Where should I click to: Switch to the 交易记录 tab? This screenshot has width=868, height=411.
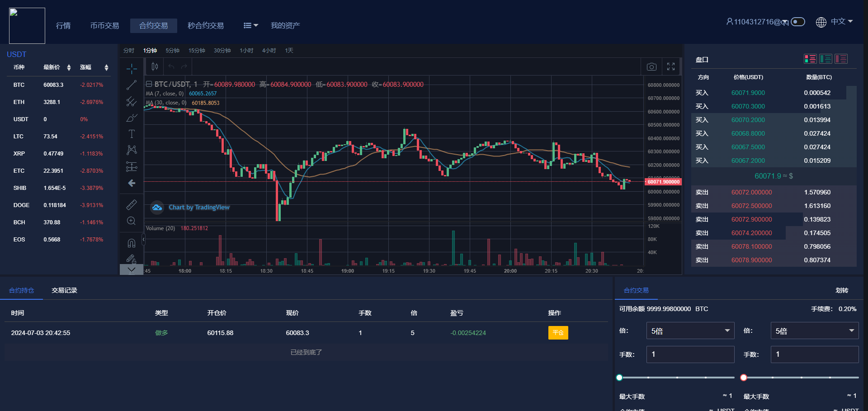64,290
